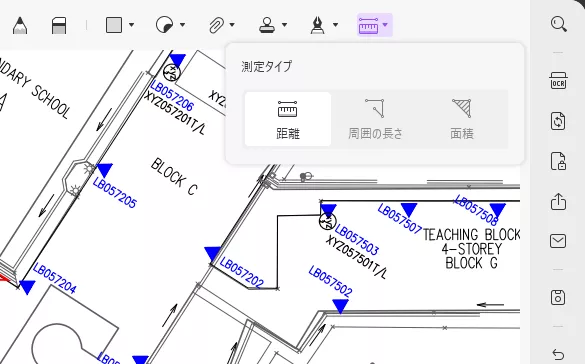Click the LB057206 label
This screenshot has width=585, height=364.
pos(172,95)
